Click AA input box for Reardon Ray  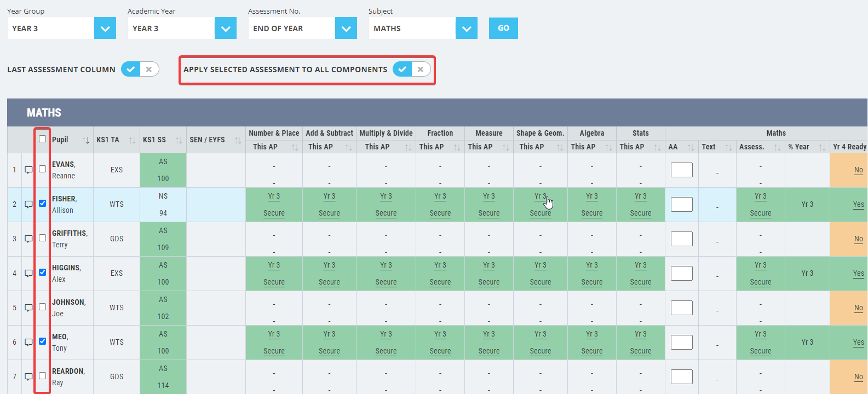(x=682, y=376)
